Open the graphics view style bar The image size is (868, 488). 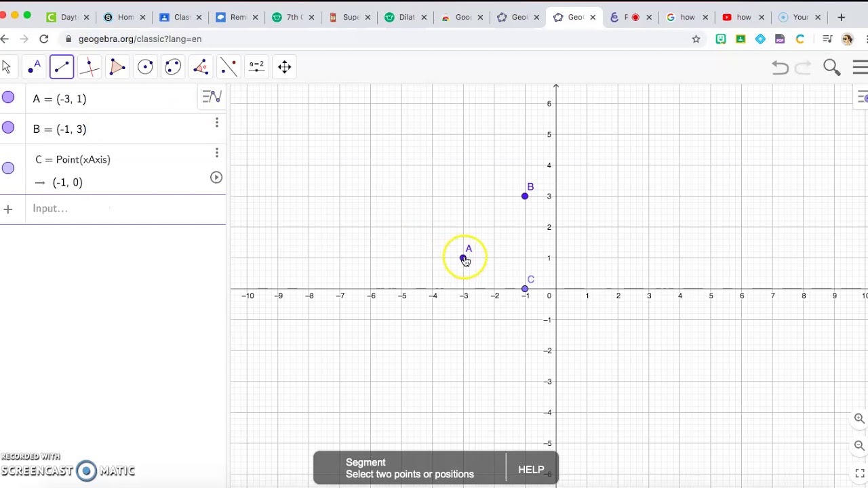click(x=862, y=98)
